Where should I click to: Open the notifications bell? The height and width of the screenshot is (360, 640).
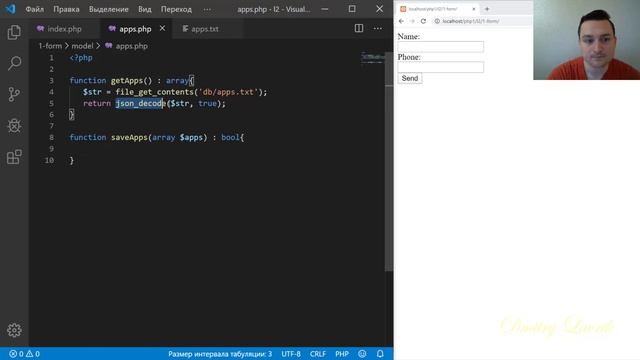(x=380, y=354)
